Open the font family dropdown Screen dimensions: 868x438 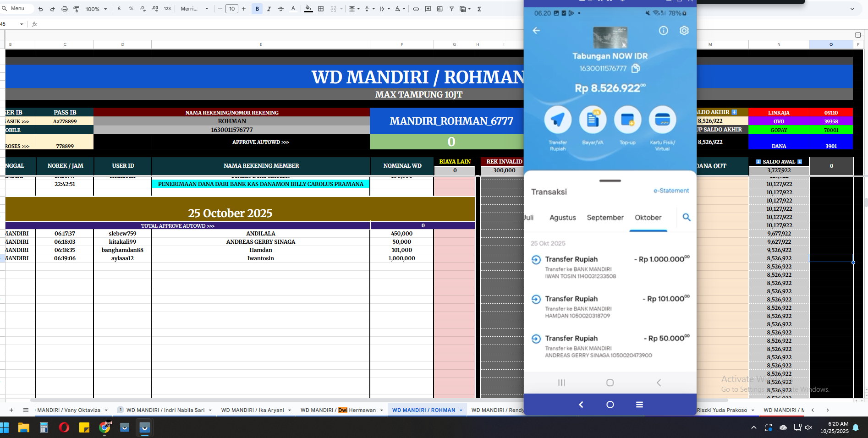coord(194,9)
